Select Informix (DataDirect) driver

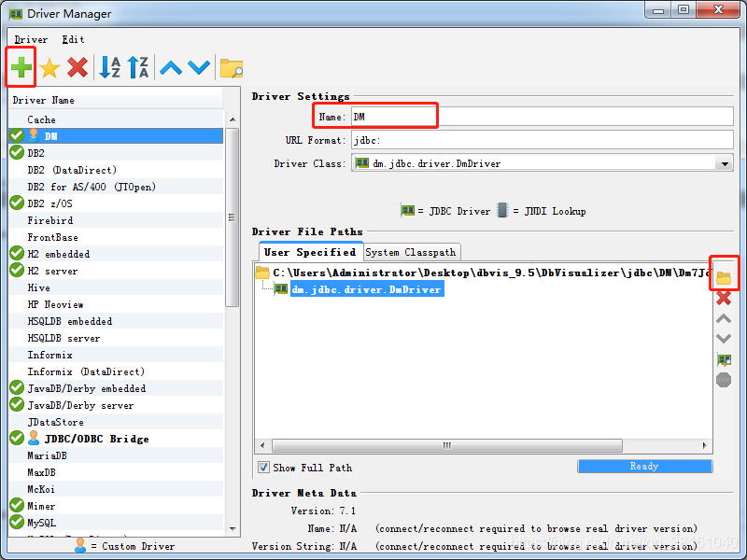[116, 371]
